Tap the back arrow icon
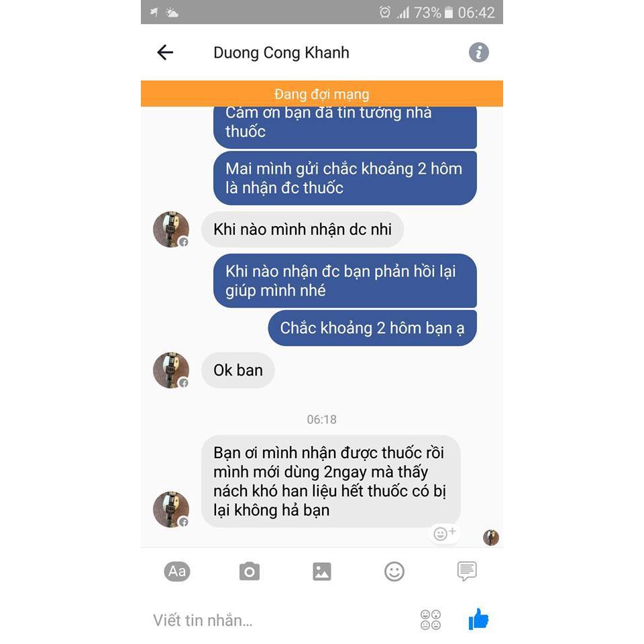 pos(165,52)
